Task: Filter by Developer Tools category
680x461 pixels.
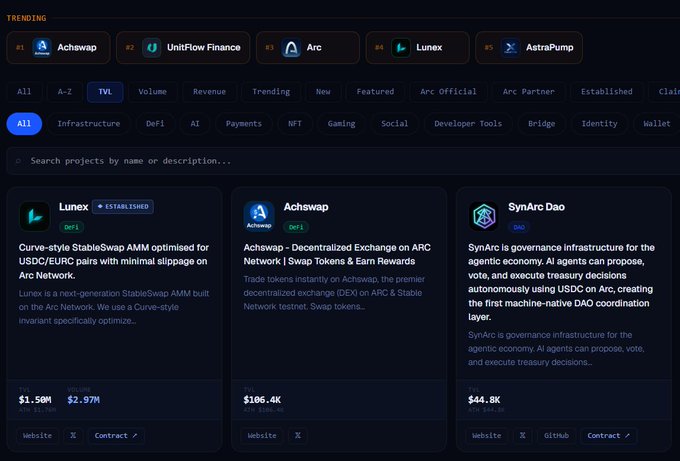Action: coord(468,124)
